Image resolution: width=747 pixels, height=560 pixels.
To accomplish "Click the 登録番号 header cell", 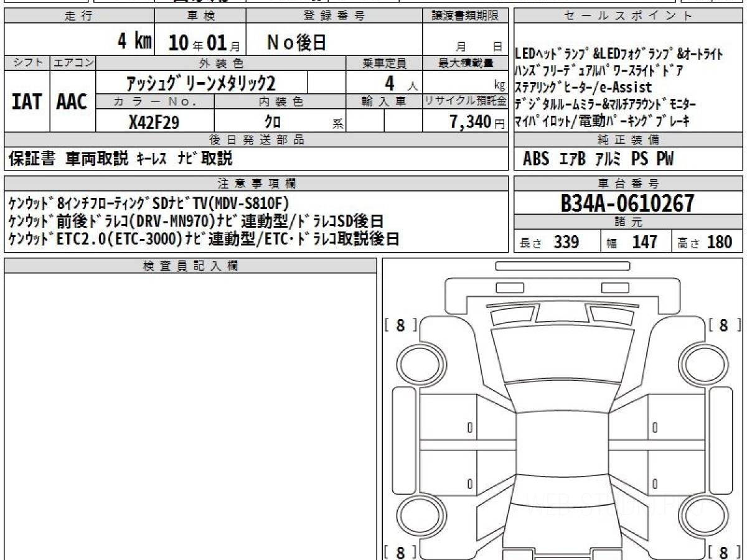I will coord(334,16).
